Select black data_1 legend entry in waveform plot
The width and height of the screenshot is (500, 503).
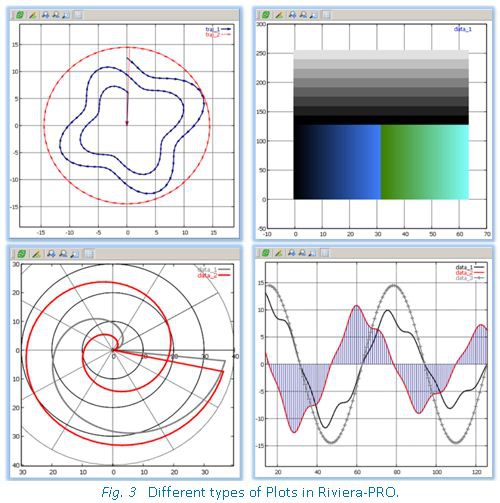tap(469, 267)
